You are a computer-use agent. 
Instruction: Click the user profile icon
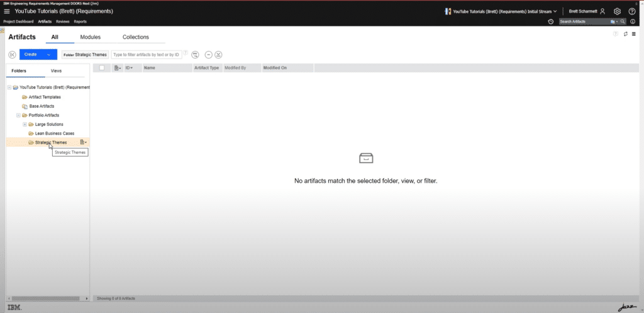click(x=602, y=11)
